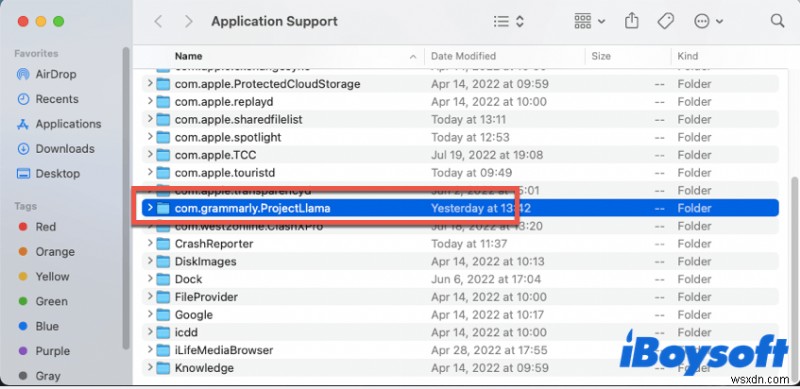Click the Google folder icon
The height and width of the screenshot is (389, 800).
tap(163, 314)
